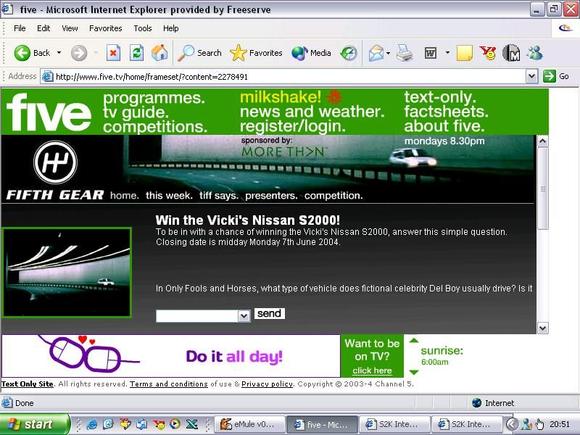Switch to text-only. version link
Screen dimensions: 580x435
tap(440, 97)
